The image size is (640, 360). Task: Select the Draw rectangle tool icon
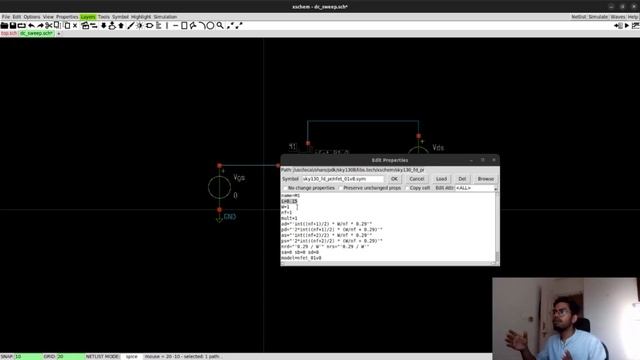pyautogui.click(x=184, y=25)
